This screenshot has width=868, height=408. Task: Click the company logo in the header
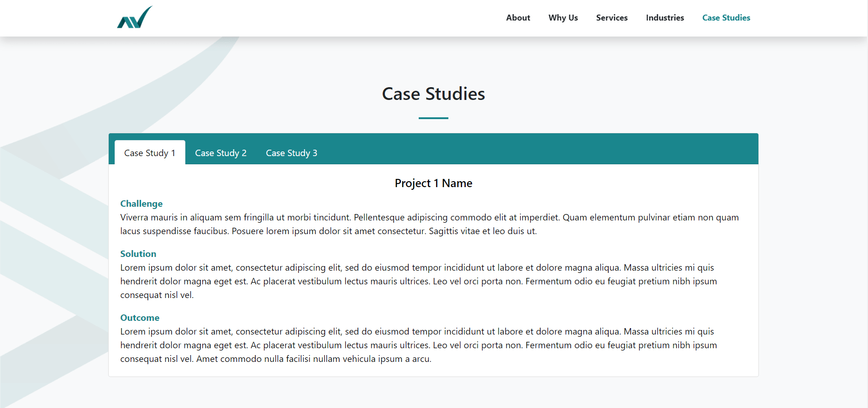135,17
